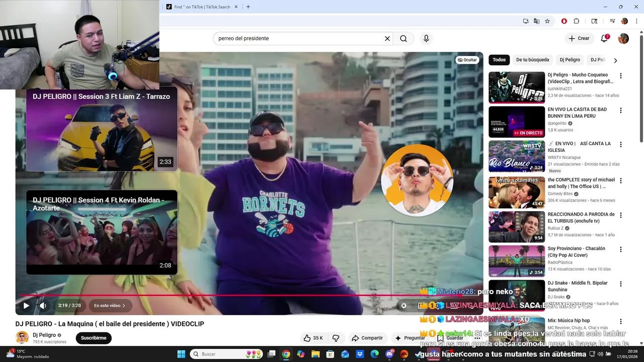The height and width of the screenshot is (362, 644).
Task: Open the media control icon in Chrome toolbar
Action: click(612, 21)
